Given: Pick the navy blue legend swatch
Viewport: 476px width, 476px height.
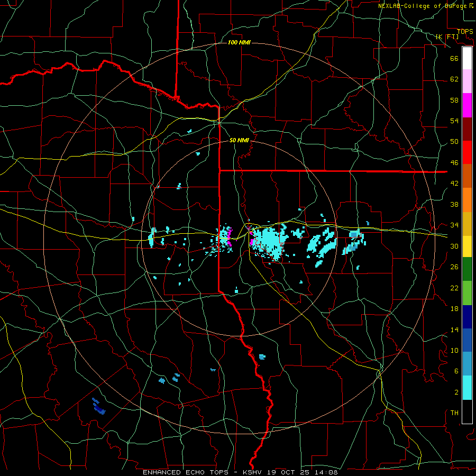Looking at the screenshot, I should [467, 317].
